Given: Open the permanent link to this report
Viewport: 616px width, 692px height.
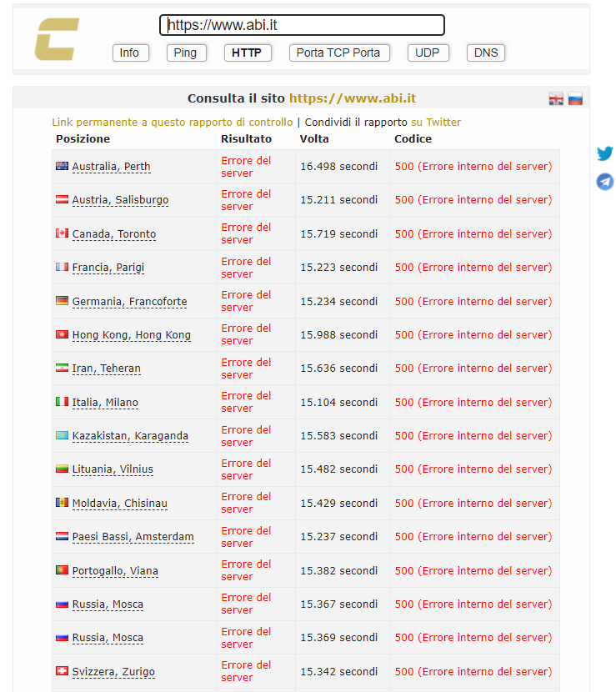Looking at the screenshot, I should (172, 122).
